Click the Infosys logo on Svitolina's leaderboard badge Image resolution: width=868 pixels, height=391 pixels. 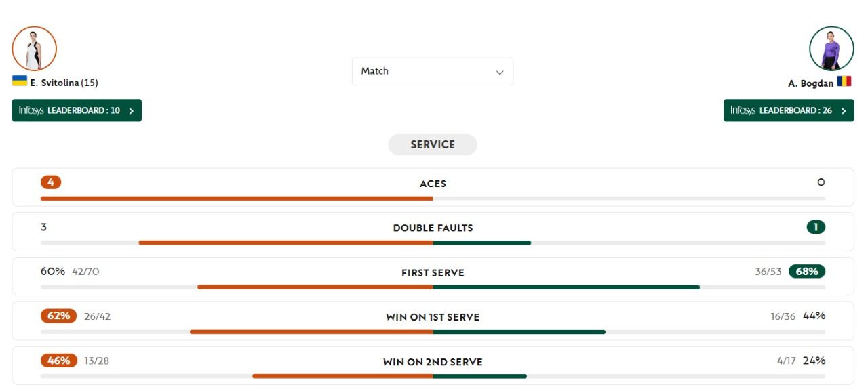(32, 109)
